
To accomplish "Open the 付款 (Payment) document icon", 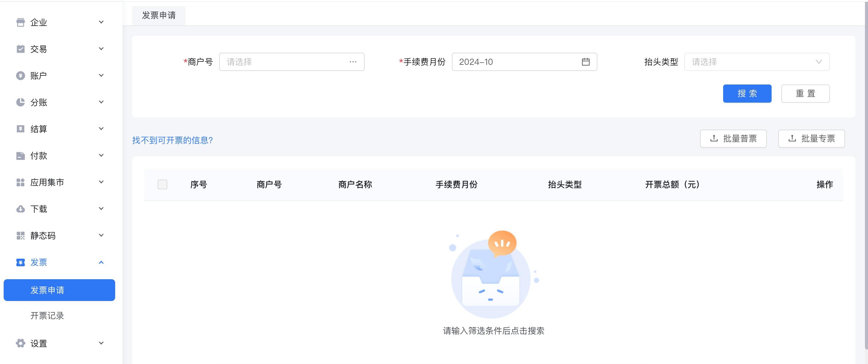I will [20, 156].
